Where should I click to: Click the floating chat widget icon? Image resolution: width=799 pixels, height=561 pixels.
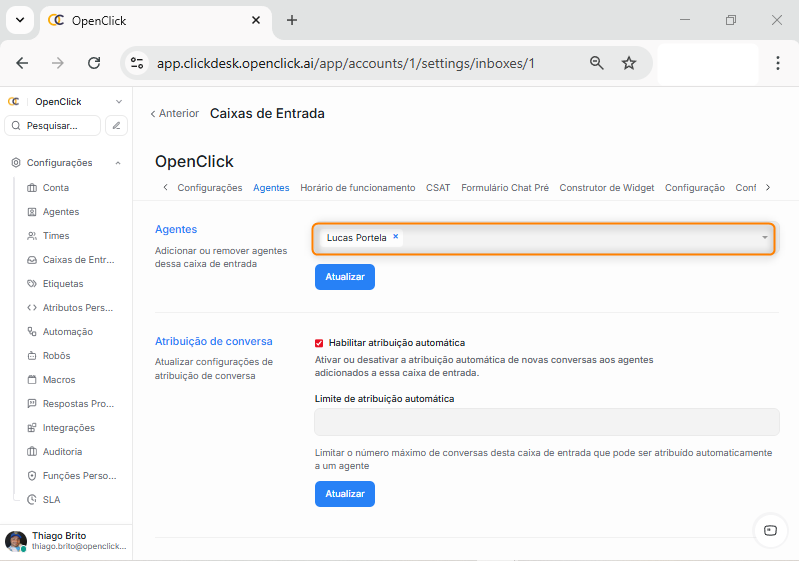(x=769, y=530)
